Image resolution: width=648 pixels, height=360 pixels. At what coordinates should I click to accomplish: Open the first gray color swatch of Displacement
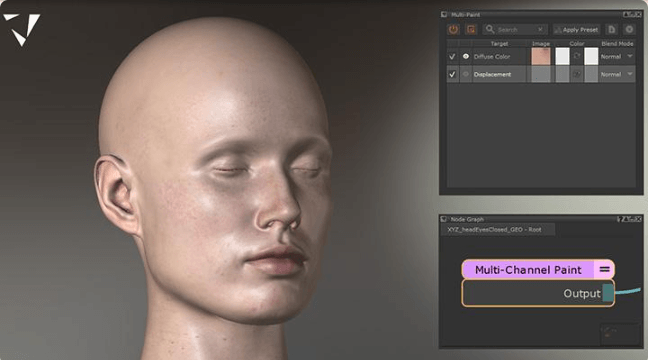tap(562, 74)
